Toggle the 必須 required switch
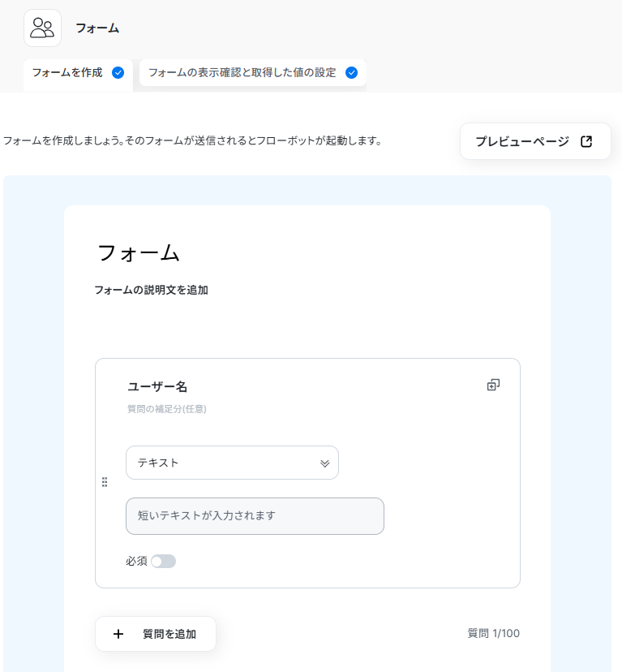This screenshot has height=672, width=622. 163,561
